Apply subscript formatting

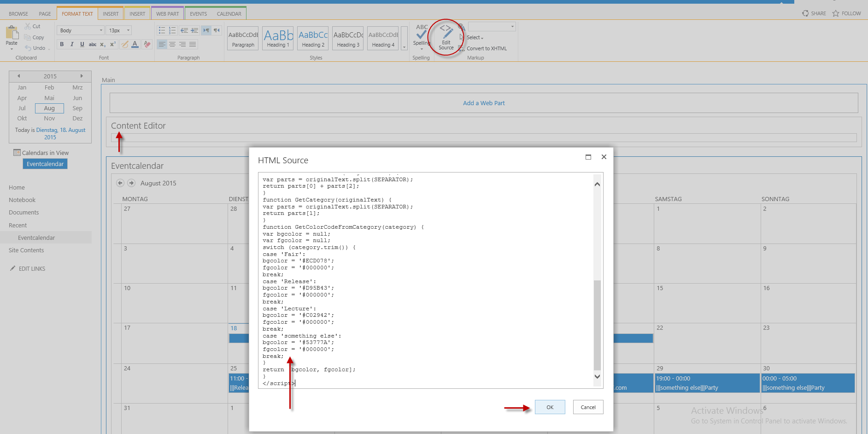tap(103, 44)
